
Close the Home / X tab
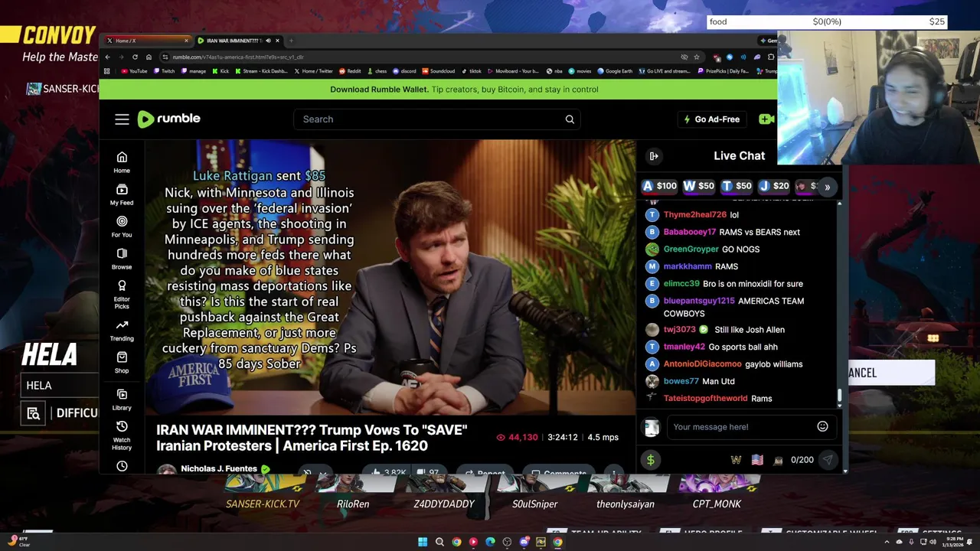186,41
